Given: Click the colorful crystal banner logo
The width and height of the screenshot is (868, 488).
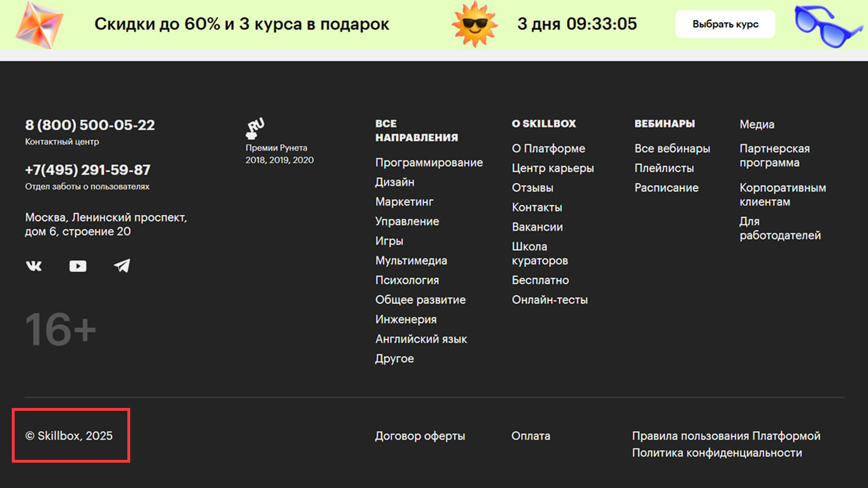Looking at the screenshot, I should [39, 25].
